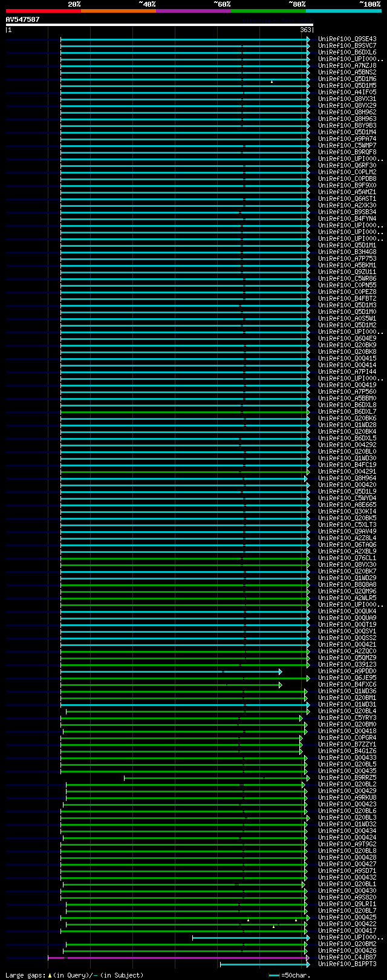Image resolution: width=387 pixels, height=980 pixels.
Task: Select the UniRef100_A7PI44 label
Action: click(347, 372)
